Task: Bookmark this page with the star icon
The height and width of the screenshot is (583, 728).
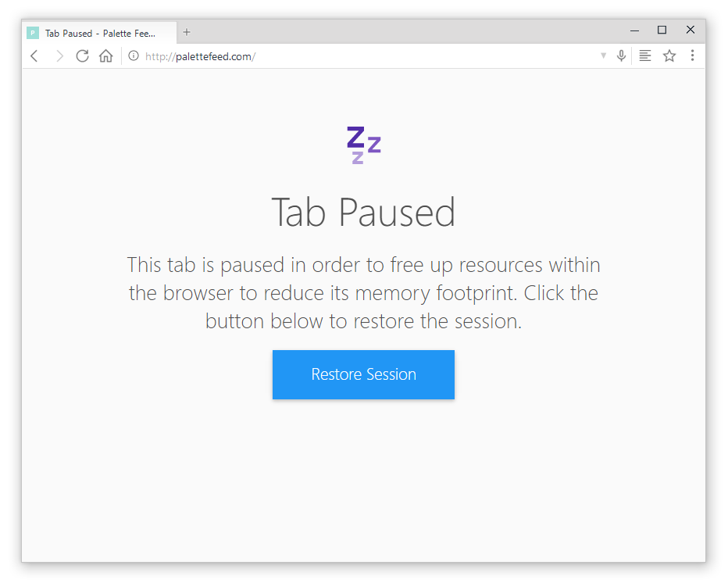Action: click(x=669, y=55)
